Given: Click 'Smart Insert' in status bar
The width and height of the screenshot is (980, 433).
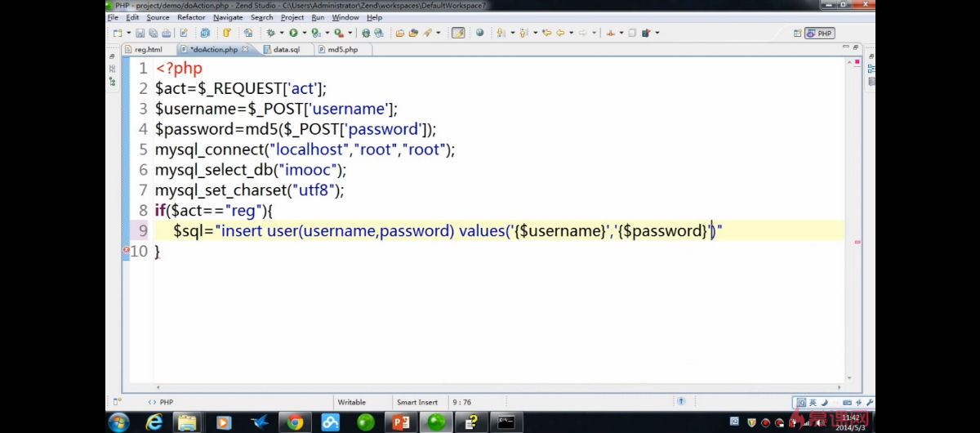Looking at the screenshot, I should pos(417,402).
